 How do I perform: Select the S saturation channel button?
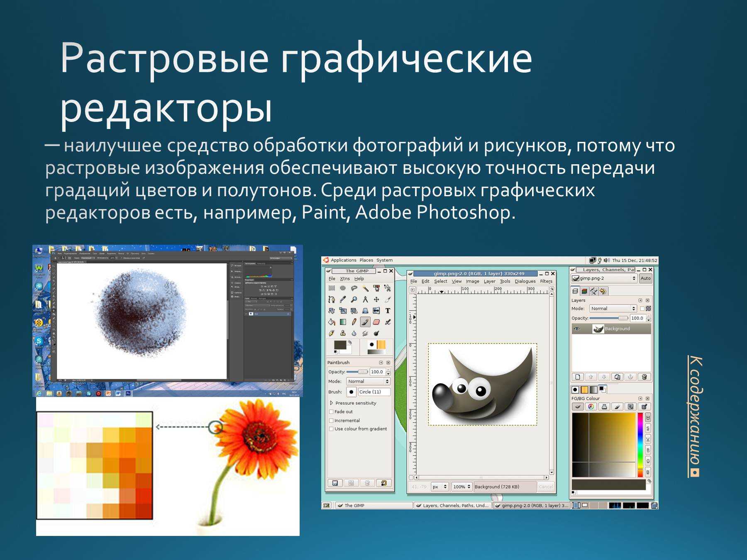tap(648, 429)
